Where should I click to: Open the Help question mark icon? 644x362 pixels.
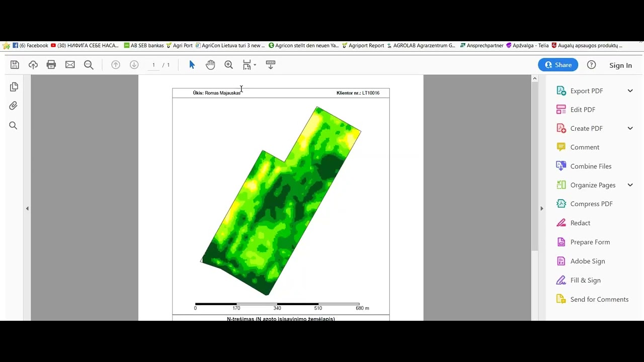[592, 65]
